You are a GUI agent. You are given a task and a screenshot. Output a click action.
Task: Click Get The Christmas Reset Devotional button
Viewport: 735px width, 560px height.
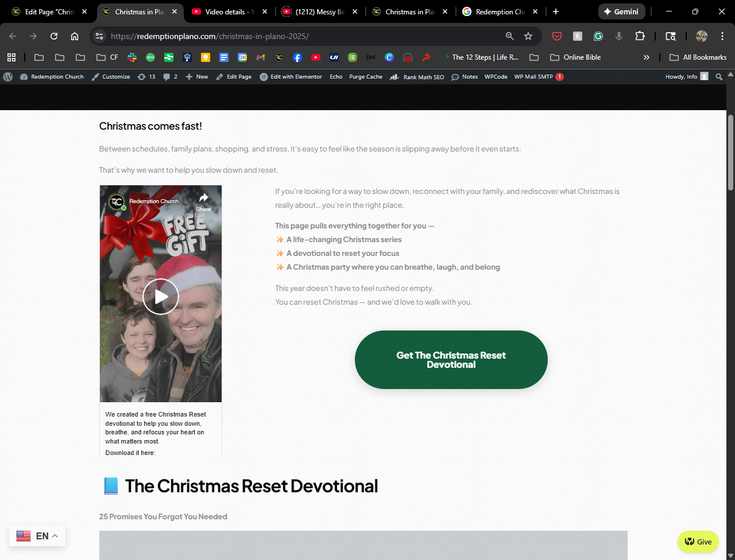[x=451, y=360]
